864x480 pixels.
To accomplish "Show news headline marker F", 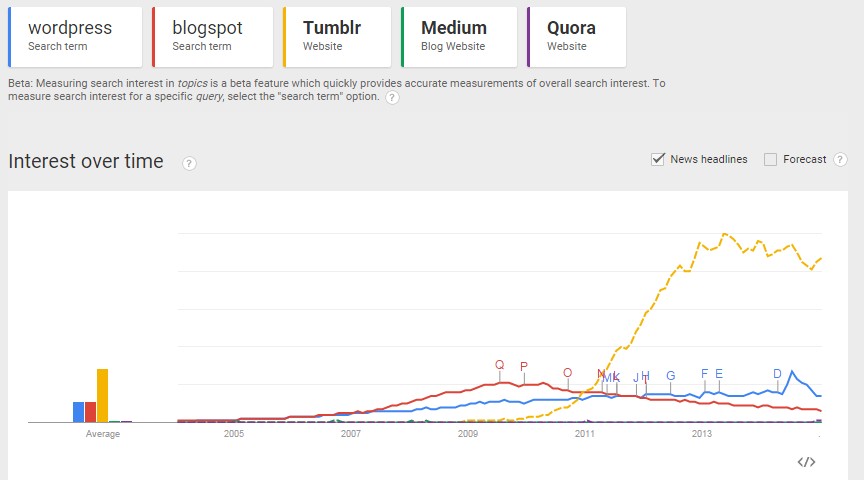I will click(x=705, y=374).
